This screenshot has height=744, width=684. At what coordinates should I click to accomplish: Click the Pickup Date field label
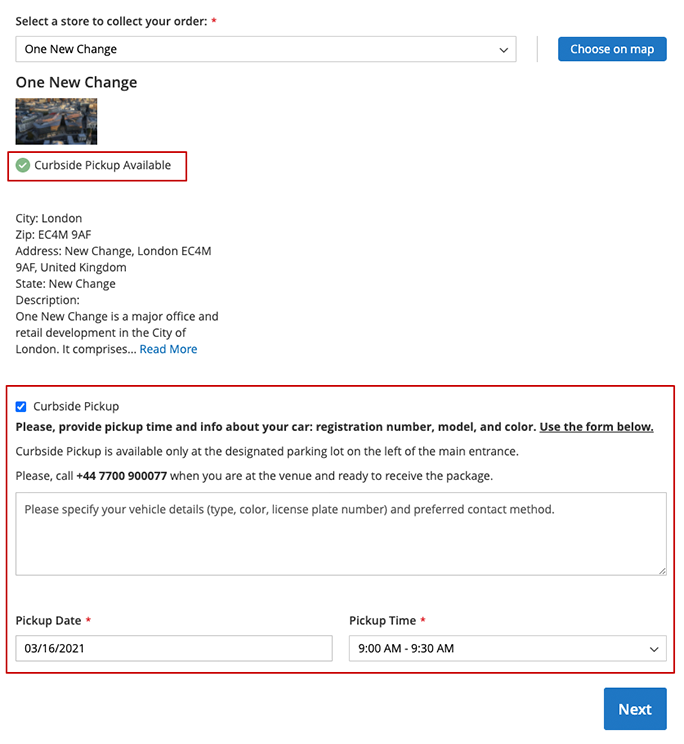pos(48,621)
